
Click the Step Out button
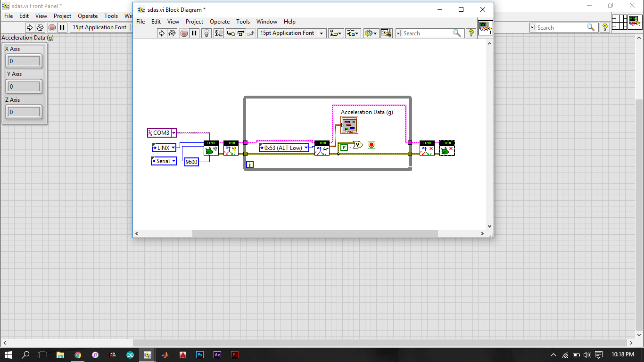coord(250,33)
